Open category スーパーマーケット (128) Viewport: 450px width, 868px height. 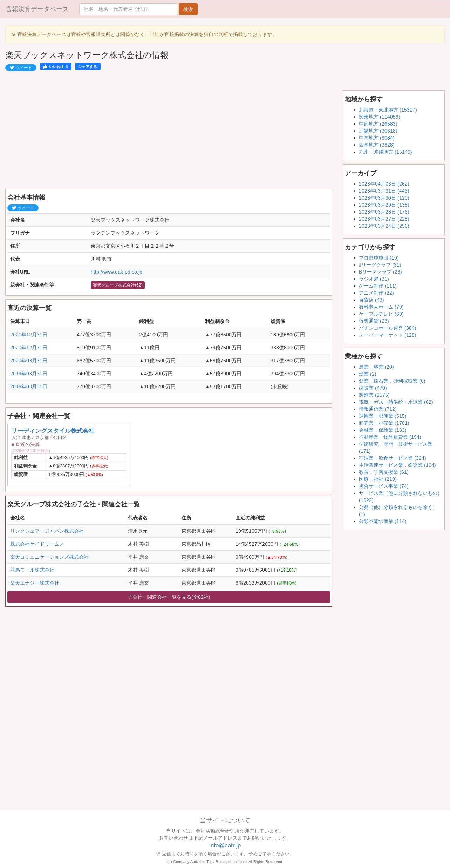[387, 335]
